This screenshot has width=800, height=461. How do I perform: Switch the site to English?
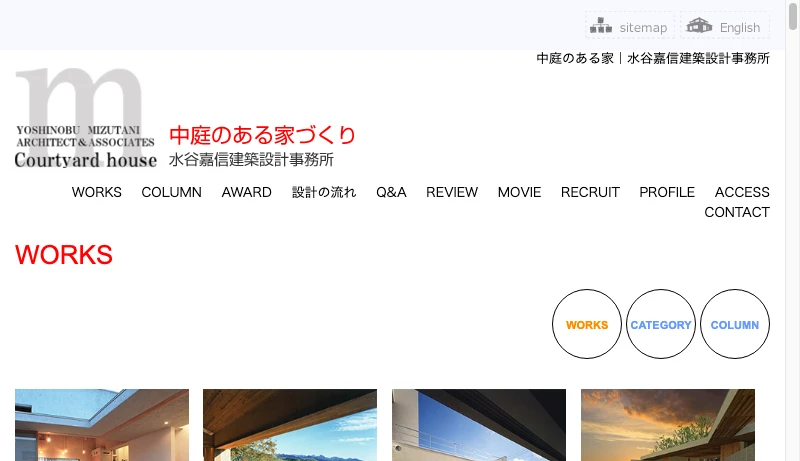740,28
